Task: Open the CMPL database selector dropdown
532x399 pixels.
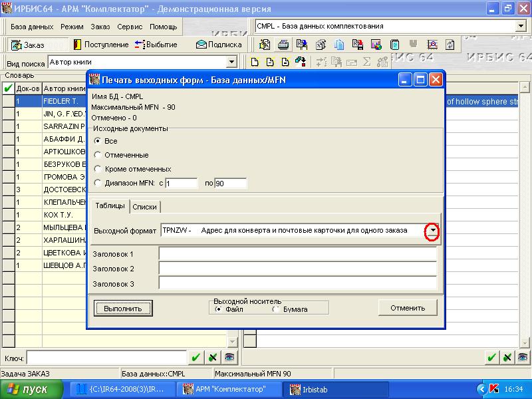Action: coord(520,27)
